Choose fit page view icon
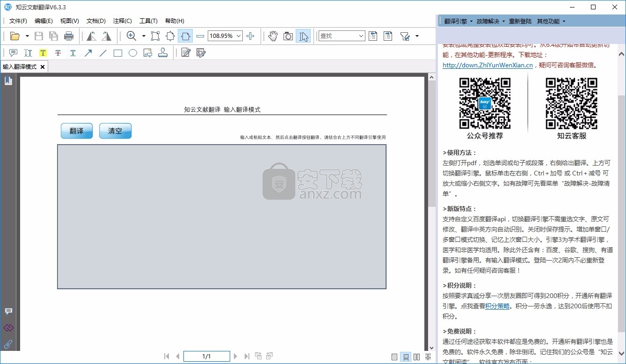This screenshot has width=626, height=364. tap(170, 36)
